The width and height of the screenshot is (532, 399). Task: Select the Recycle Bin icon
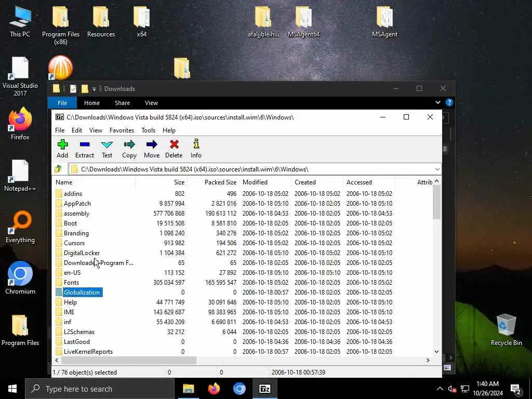coord(506,330)
